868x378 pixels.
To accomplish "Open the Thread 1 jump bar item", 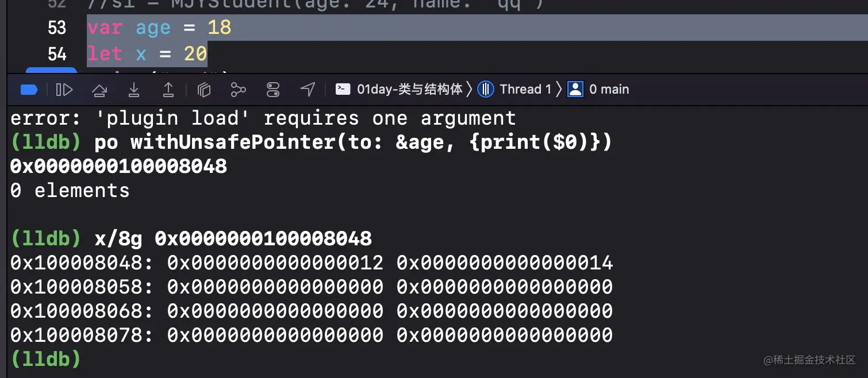I will [525, 90].
